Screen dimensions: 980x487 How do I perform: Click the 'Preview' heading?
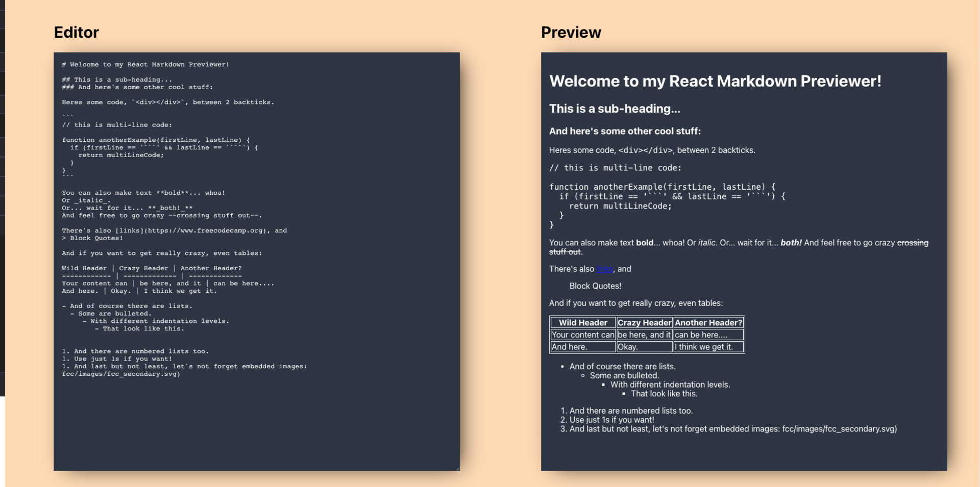[x=571, y=32]
